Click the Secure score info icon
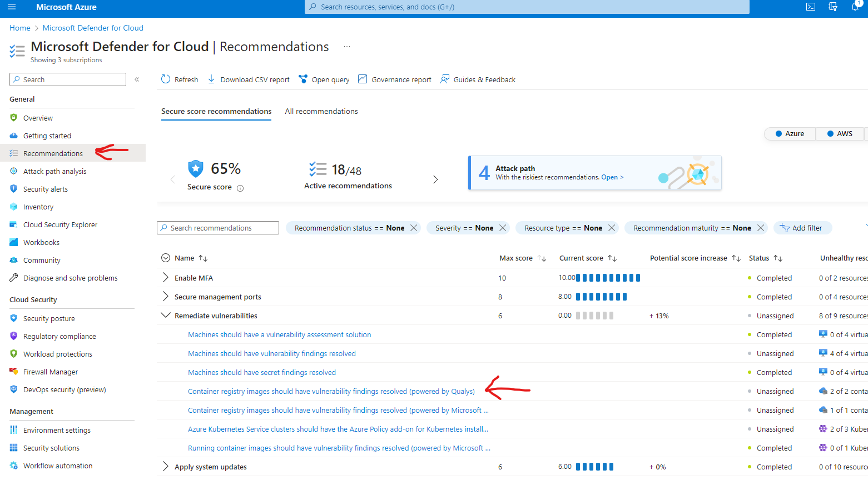This screenshot has height=480, width=868. (x=240, y=188)
